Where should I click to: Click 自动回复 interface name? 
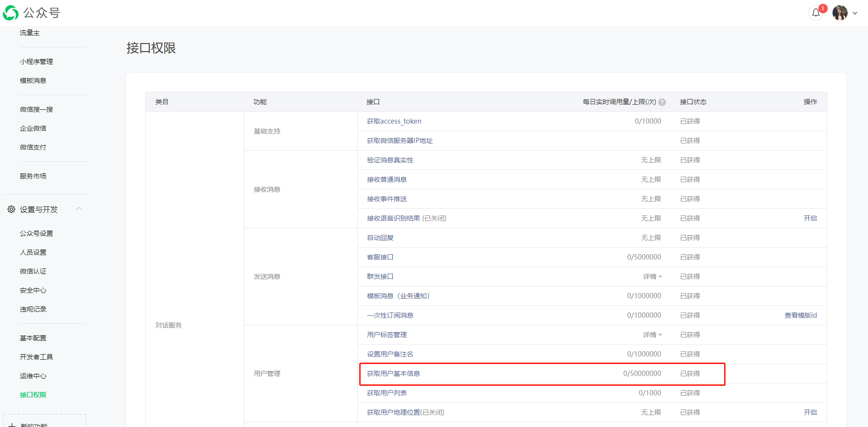coord(380,238)
